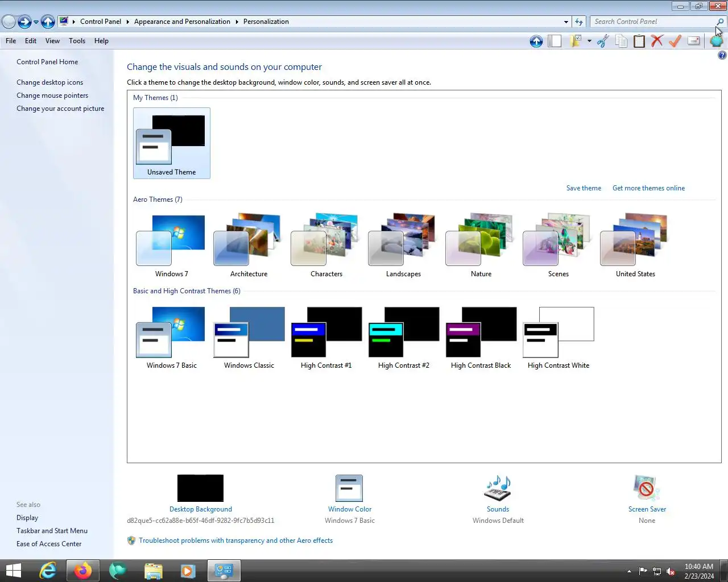Viewport: 728px width, 582px height.
Task: Open the Action Center flag tray icon
Action: [x=643, y=571]
